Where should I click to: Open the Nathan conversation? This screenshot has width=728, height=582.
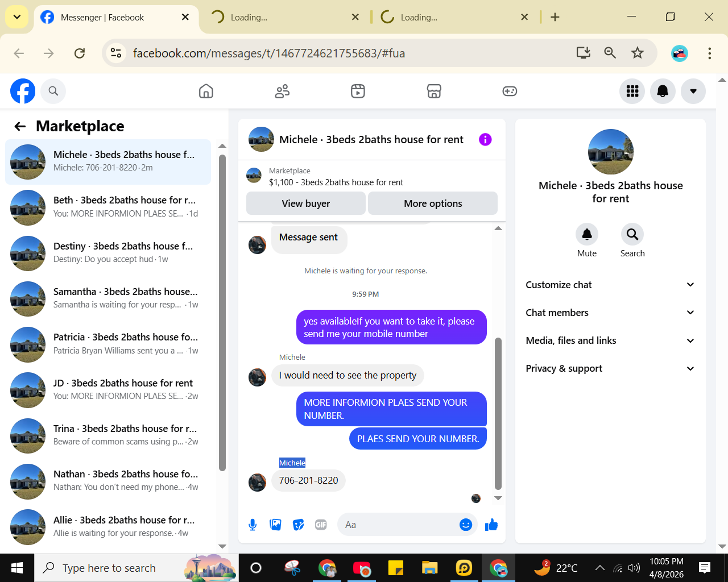[x=108, y=481]
